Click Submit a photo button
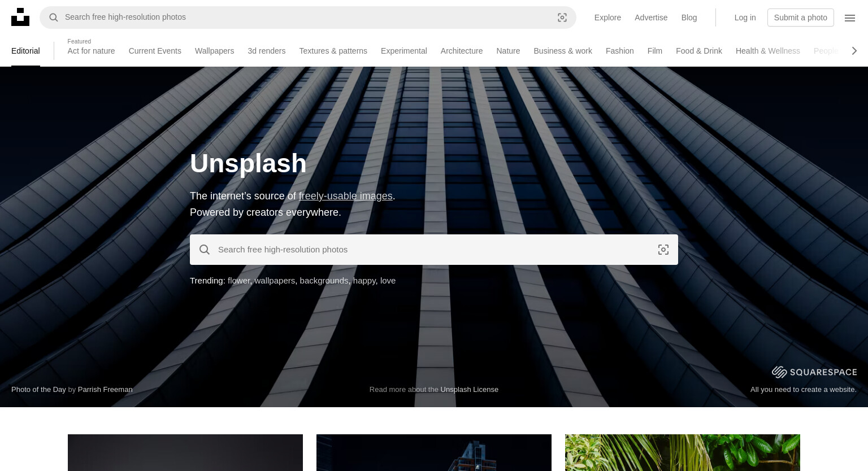Screen dimensions: 868x471 click(800, 18)
